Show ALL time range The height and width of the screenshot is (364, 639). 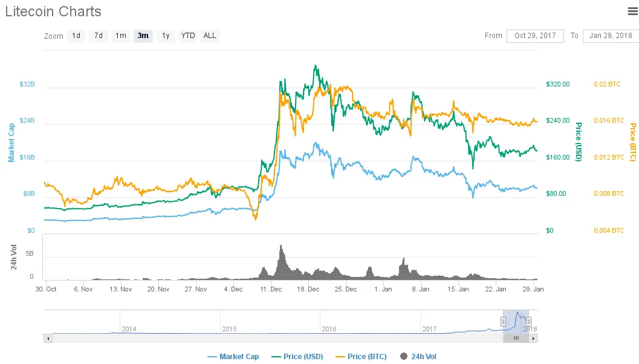tap(210, 36)
